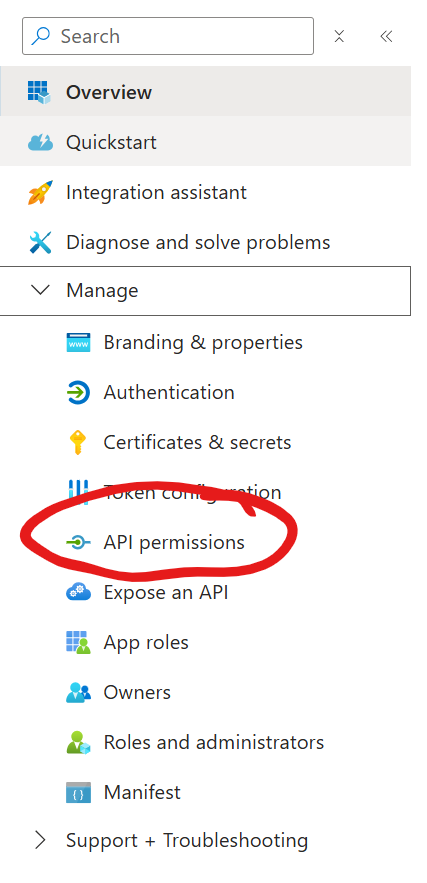Click the App roles icon
The width and height of the screenshot is (427, 883).
(x=78, y=643)
